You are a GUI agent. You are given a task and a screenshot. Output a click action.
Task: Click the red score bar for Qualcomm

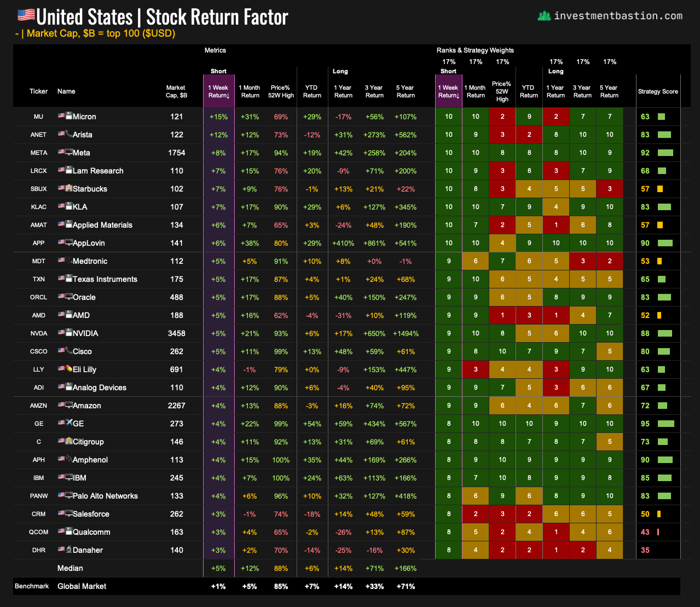[658, 532]
